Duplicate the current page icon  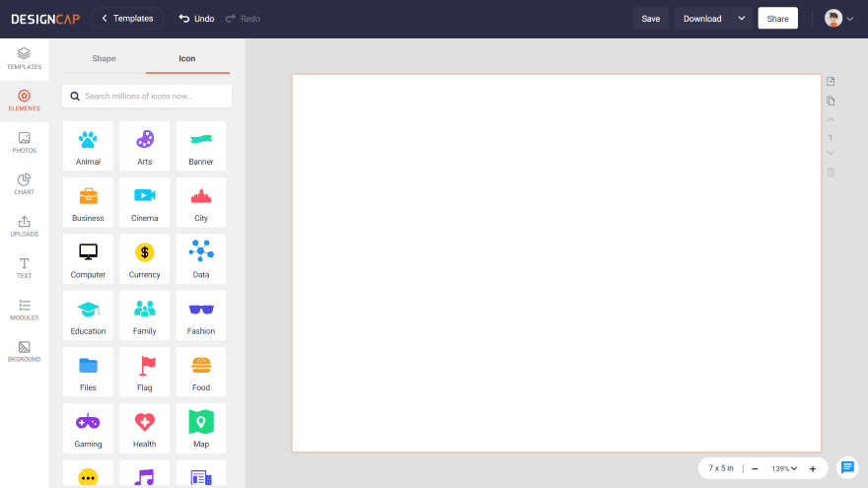pos(831,101)
